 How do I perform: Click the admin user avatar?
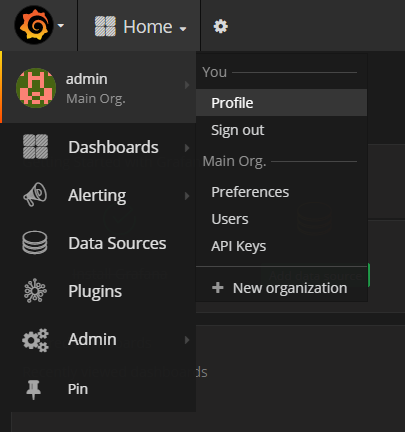pyautogui.click(x=36, y=88)
